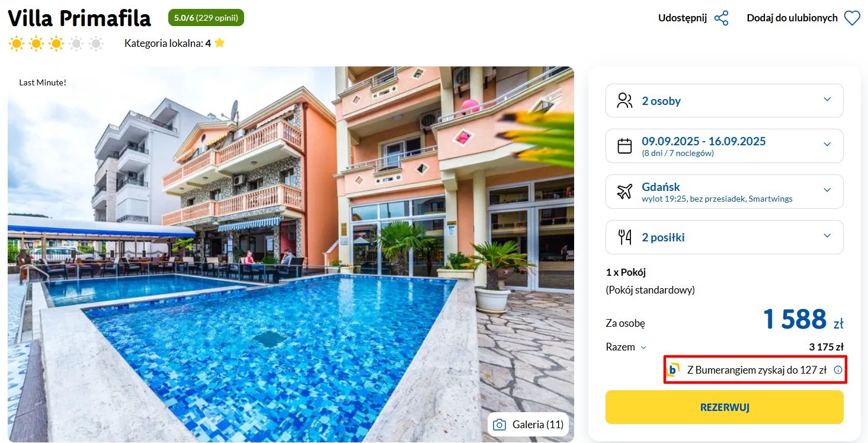The height and width of the screenshot is (443, 868).
Task: Click the main hotel pool photo
Action: tap(291, 254)
